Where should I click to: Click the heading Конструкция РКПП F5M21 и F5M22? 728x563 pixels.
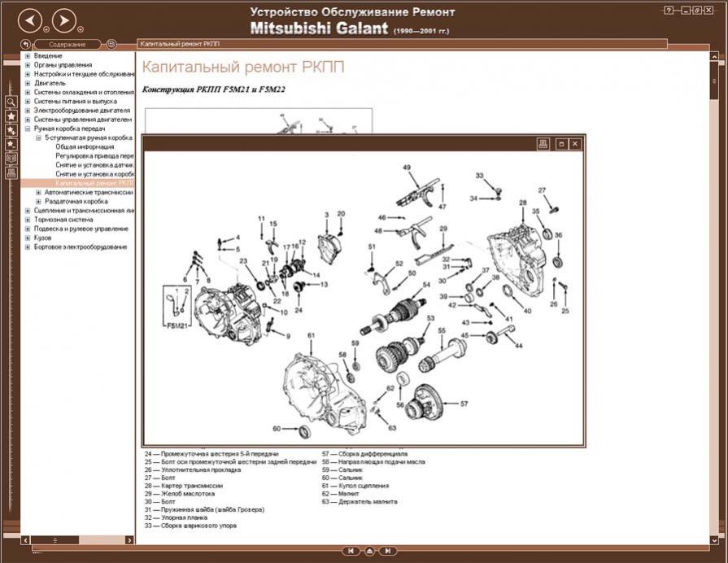click(x=214, y=89)
